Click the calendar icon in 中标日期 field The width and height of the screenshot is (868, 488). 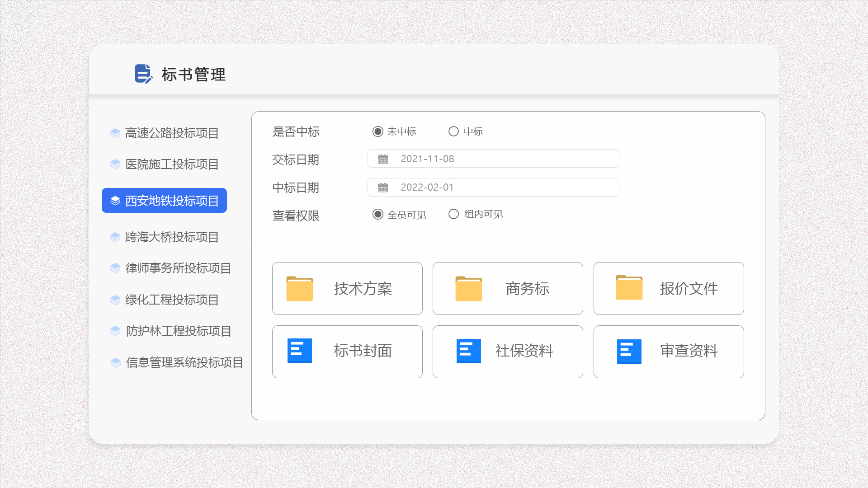tap(383, 188)
